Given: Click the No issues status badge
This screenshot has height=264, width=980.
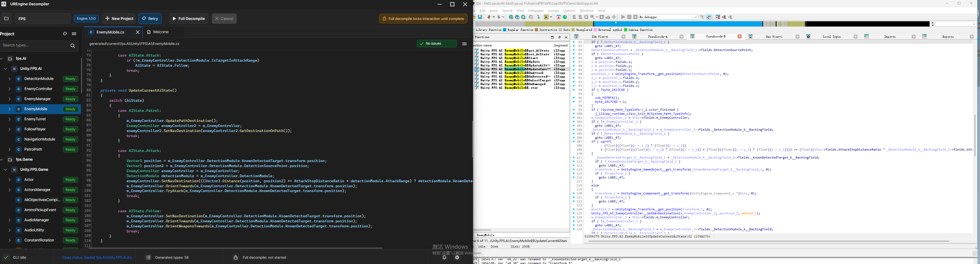Looking at the screenshot, I should point(437,44).
